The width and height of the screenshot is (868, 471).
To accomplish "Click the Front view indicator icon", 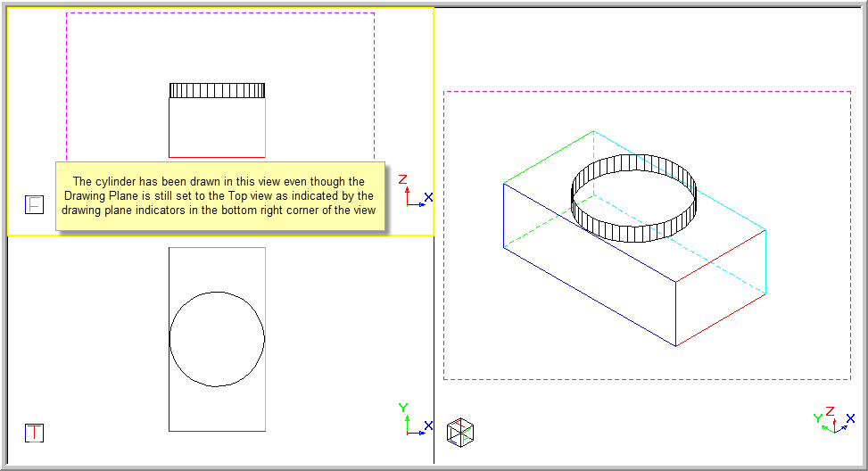I will click(34, 204).
